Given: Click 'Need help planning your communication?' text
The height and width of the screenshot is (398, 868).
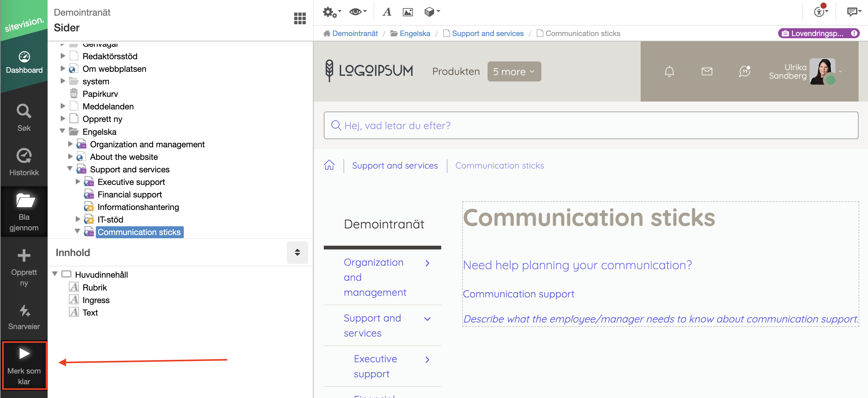Looking at the screenshot, I should [577, 265].
